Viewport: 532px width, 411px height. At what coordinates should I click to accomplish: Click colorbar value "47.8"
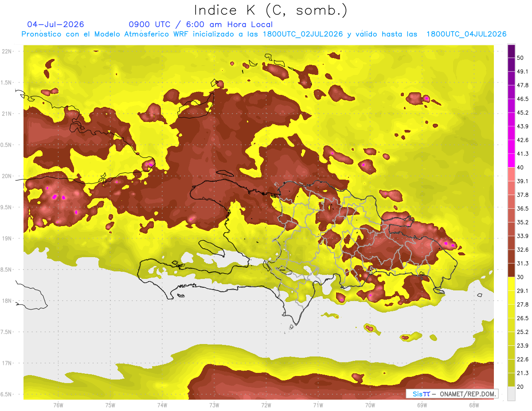pos(522,85)
